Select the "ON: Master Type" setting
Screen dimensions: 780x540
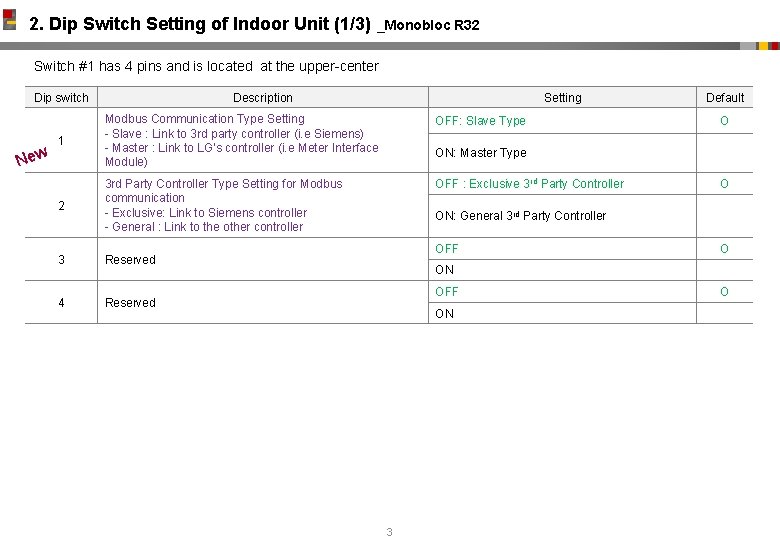(480, 153)
